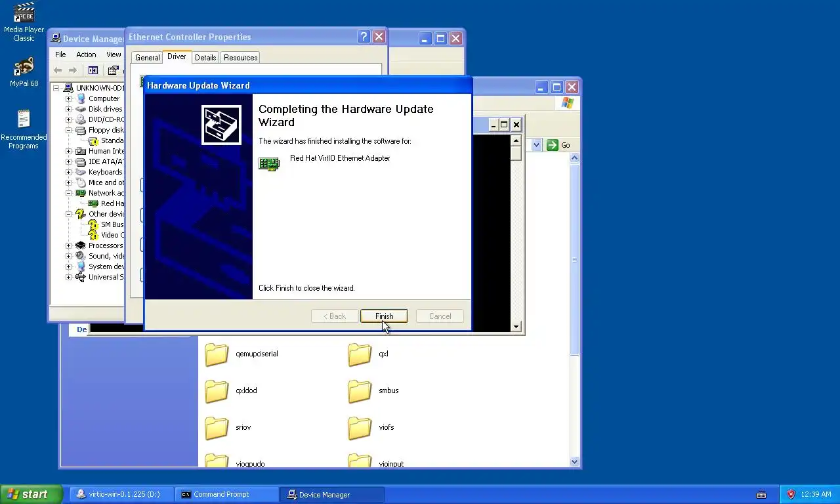Click the Go button in Explorer address bar
Screen dimensions: 840x504
[559, 145]
